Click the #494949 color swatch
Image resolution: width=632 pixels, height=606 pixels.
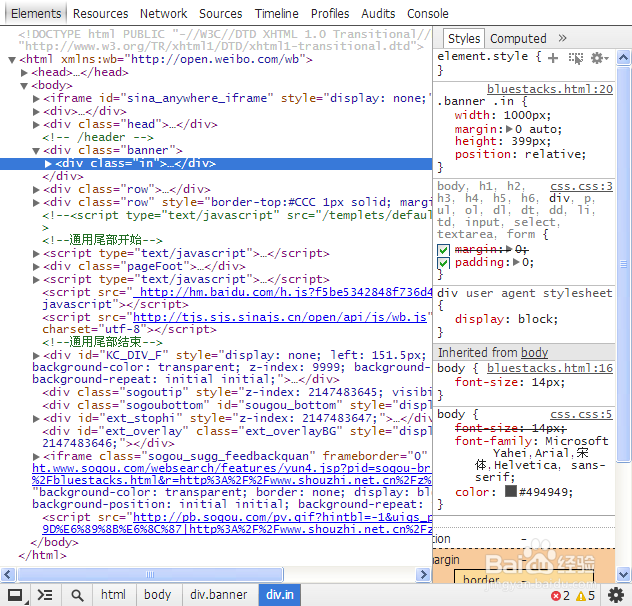click(511, 491)
